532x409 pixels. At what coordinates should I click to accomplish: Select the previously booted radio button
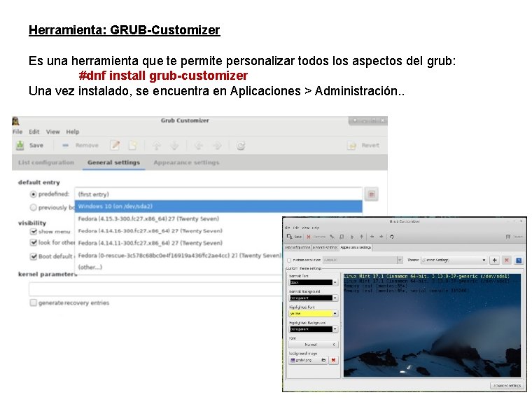pyautogui.click(x=34, y=207)
